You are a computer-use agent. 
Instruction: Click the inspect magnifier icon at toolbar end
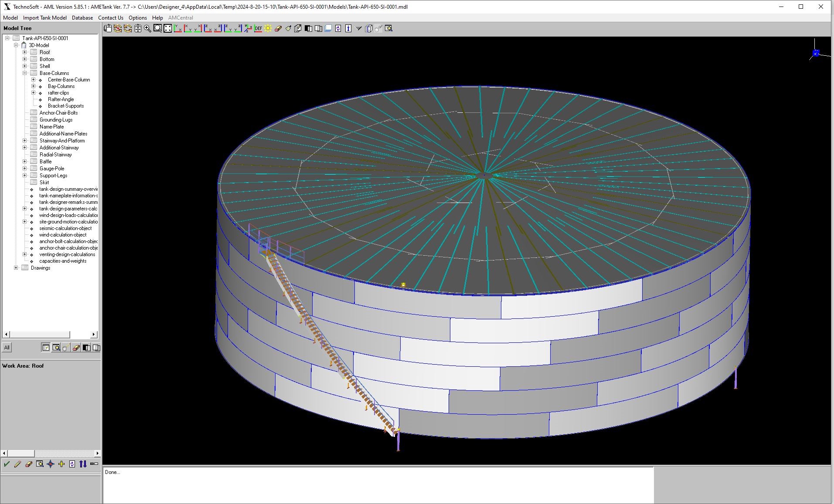pos(388,28)
